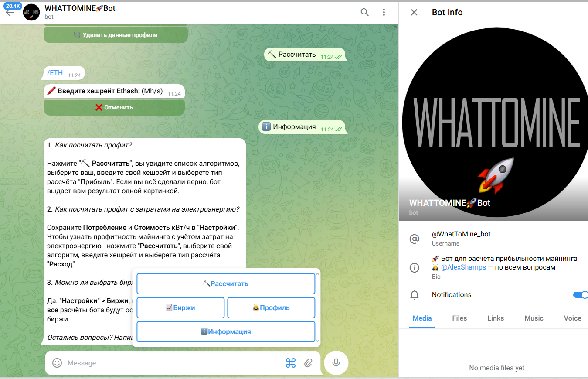Screen dimensions: 588x379
Task: Click the Bio info icon
Action: 415,267
